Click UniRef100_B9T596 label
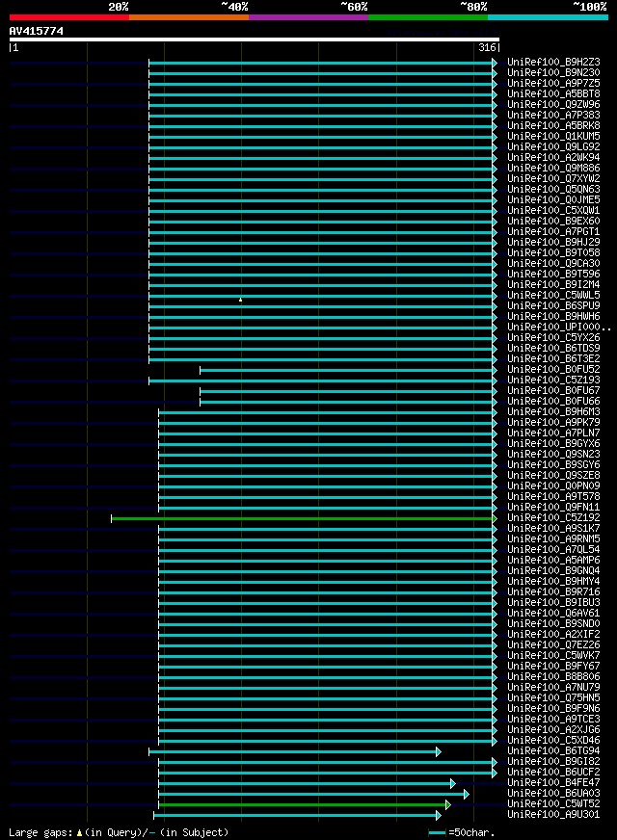Image resolution: width=617 pixels, height=840 pixels. (553, 275)
